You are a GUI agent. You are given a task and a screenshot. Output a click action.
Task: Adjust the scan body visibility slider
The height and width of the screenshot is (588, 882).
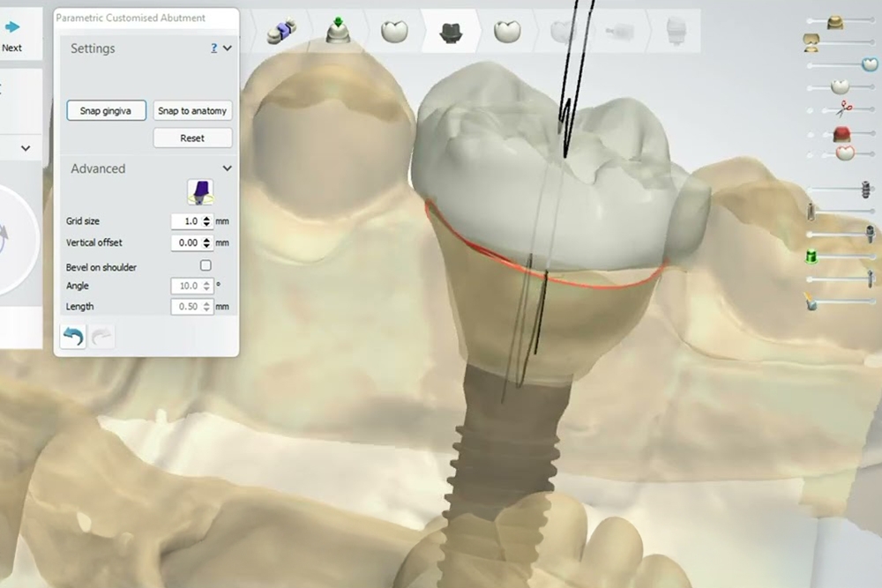pyautogui.click(x=811, y=212)
